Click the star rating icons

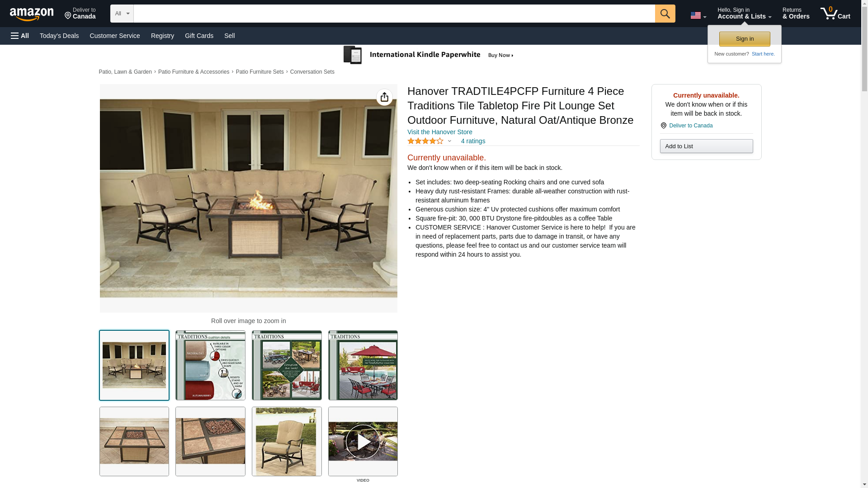pos(425,141)
